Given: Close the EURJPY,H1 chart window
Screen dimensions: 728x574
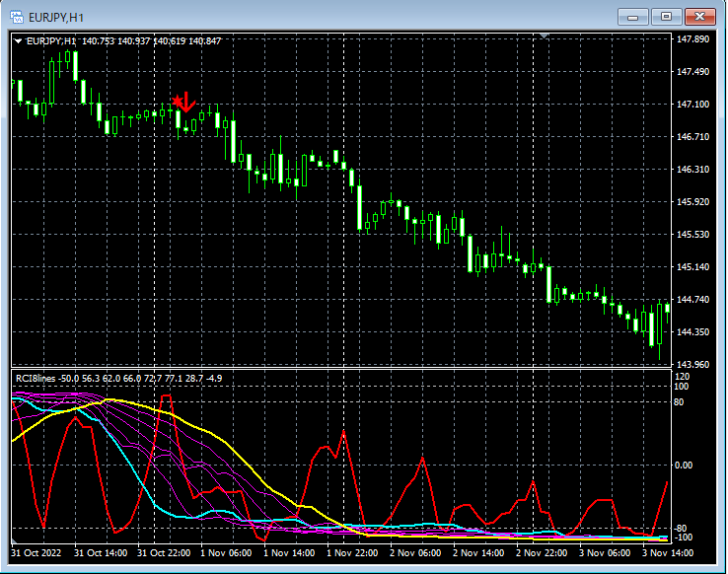Looking at the screenshot, I should pos(700,17).
